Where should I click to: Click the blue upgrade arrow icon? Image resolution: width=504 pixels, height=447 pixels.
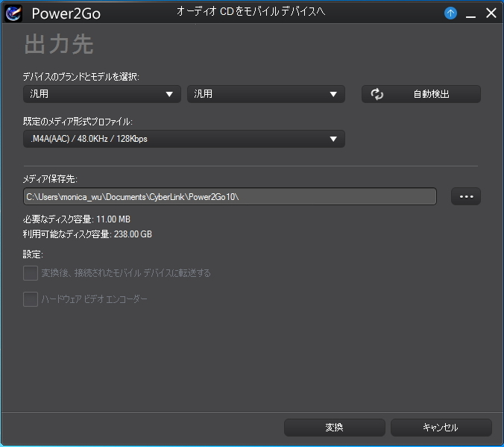tap(450, 13)
